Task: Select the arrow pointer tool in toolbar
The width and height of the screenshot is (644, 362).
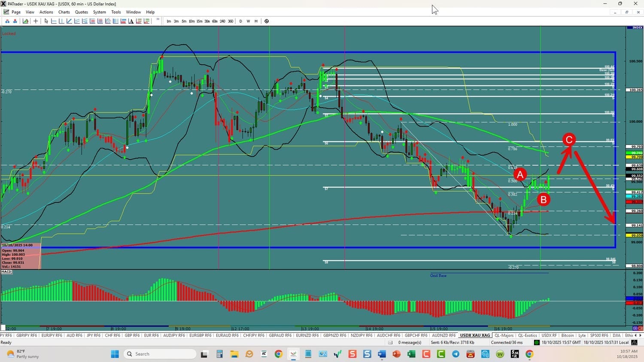Action: tap(46, 21)
